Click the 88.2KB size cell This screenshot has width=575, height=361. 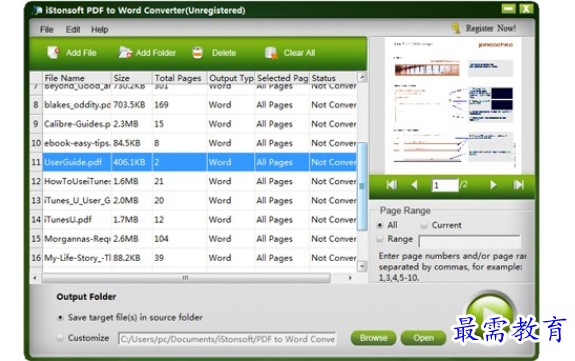[132, 258]
